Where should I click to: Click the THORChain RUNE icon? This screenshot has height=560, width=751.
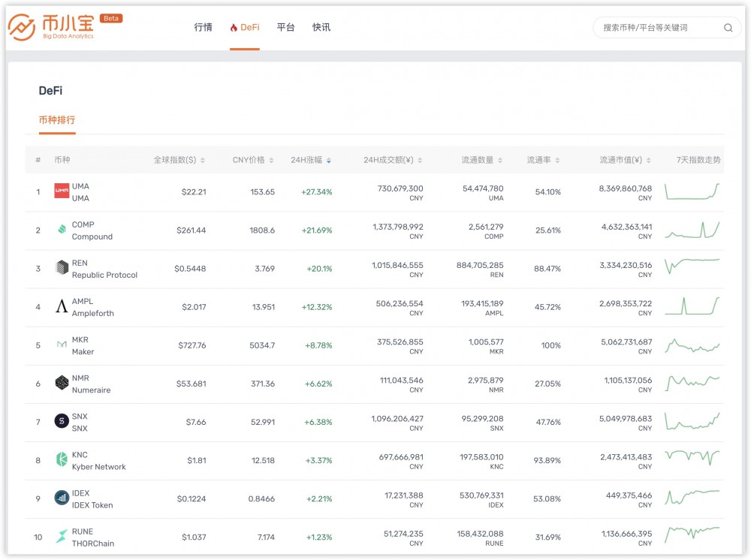(x=62, y=537)
